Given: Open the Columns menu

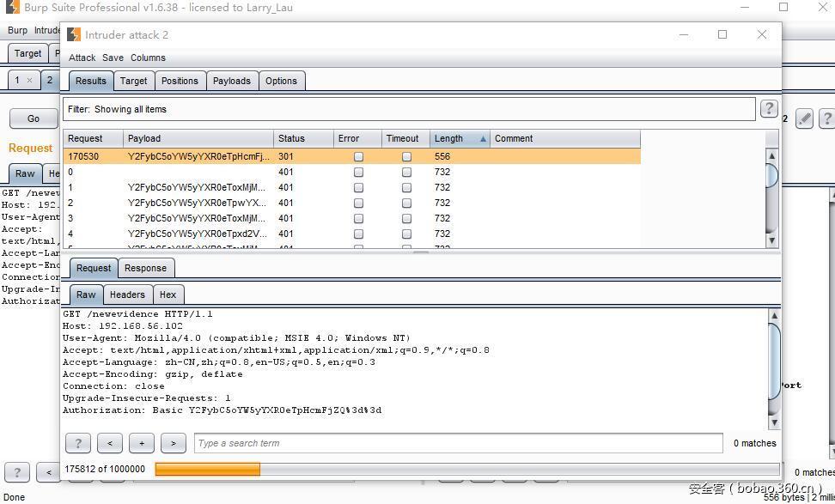Looking at the screenshot, I should [148, 58].
